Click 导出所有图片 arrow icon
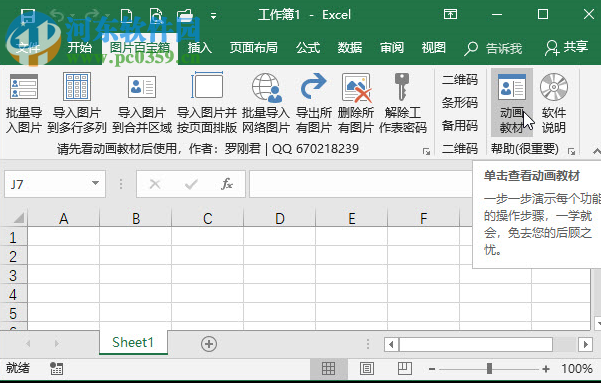The height and width of the screenshot is (383, 601). (x=314, y=87)
